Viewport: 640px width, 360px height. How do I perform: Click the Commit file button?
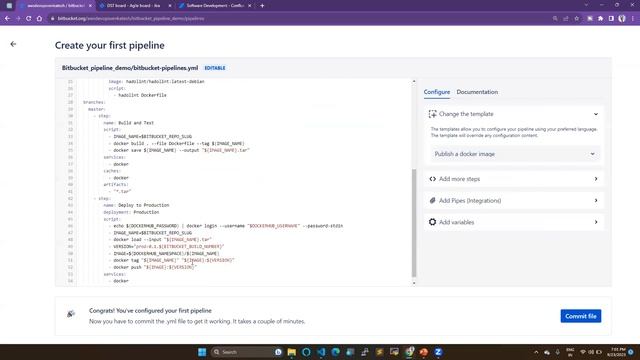coord(580,316)
